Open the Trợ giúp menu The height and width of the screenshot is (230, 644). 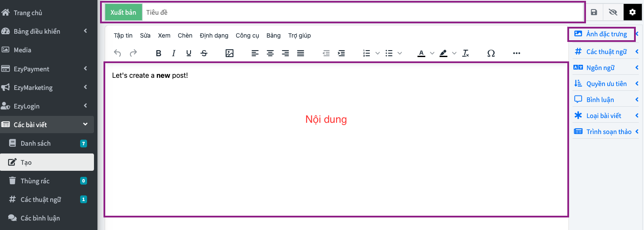pyautogui.click(x=299, y=35)
